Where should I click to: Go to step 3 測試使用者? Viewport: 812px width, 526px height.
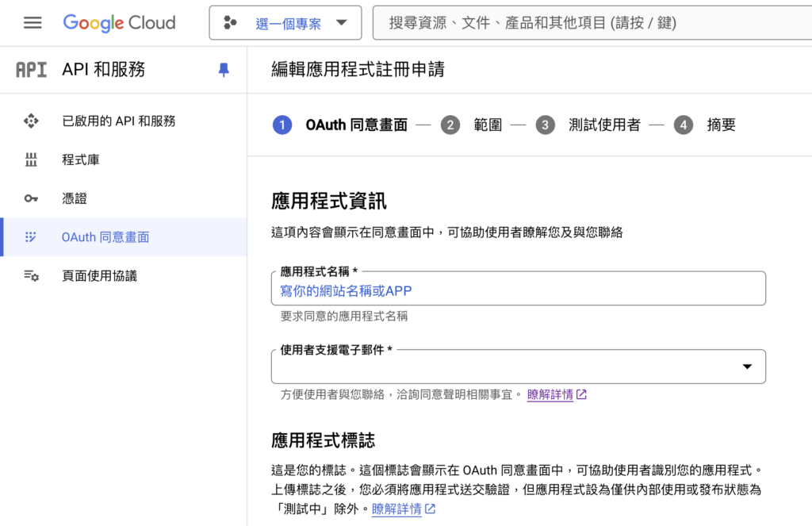point(588,125)
